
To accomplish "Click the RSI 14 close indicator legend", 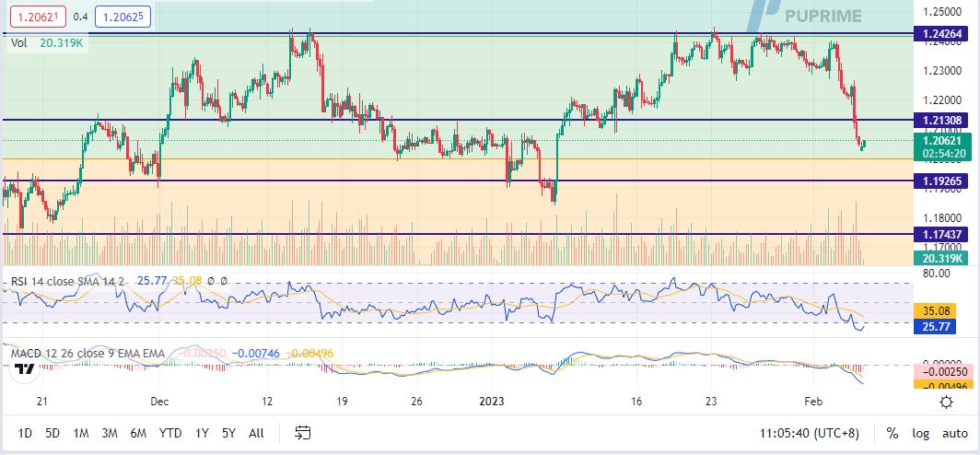I will point(68,281).
